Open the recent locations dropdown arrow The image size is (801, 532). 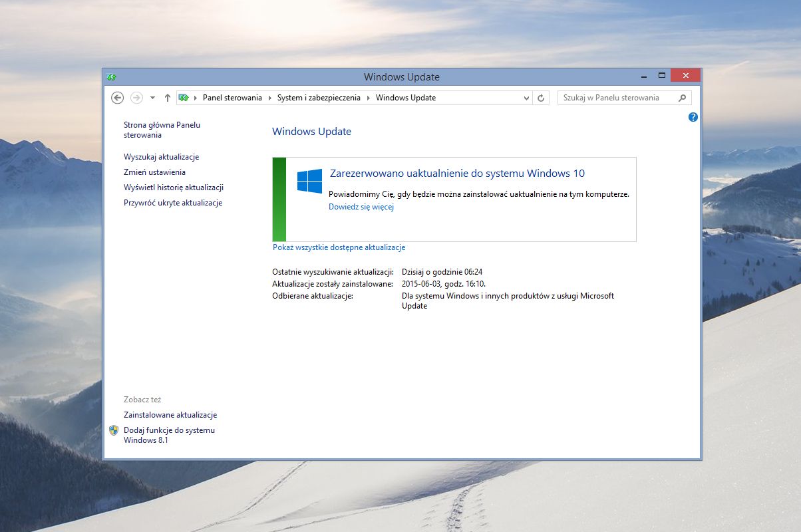(x=152, y=98)
